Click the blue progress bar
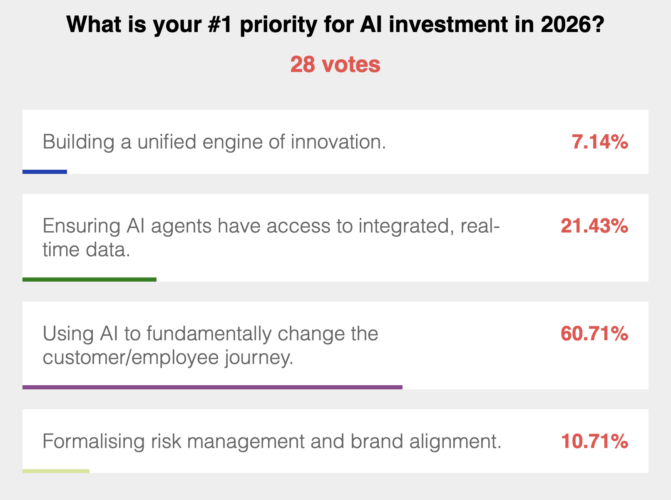The image size is (671, 500). pos(45,172)
